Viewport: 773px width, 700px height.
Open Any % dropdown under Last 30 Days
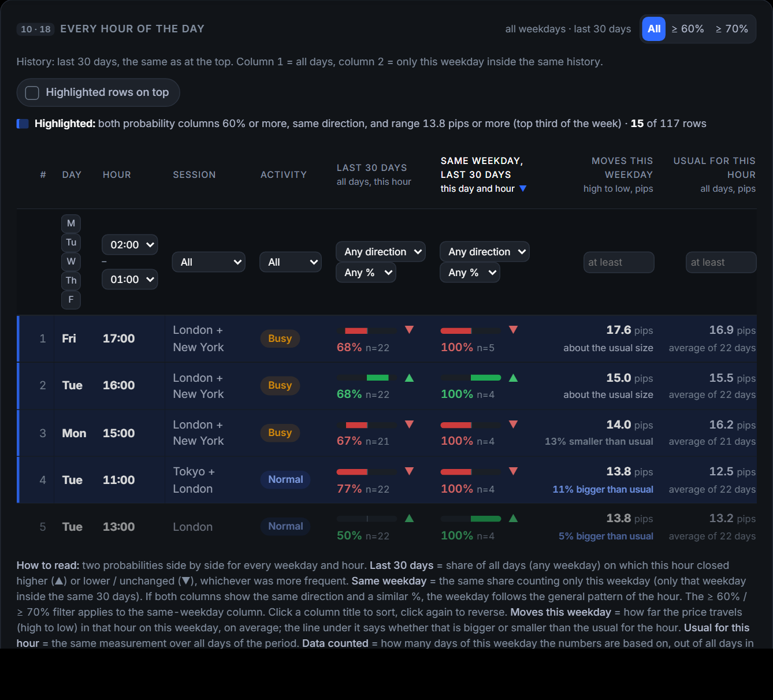(366, 273)
